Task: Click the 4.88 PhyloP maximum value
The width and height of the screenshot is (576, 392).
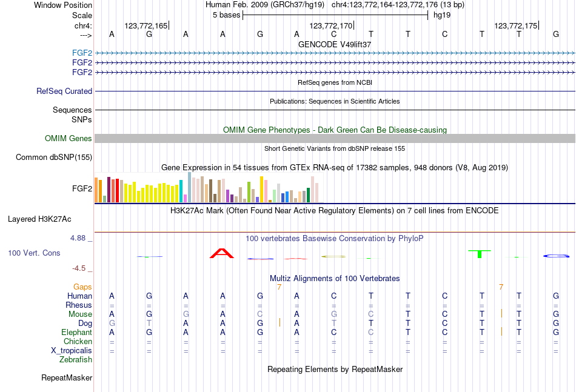Action: click(x=78, y=238)
